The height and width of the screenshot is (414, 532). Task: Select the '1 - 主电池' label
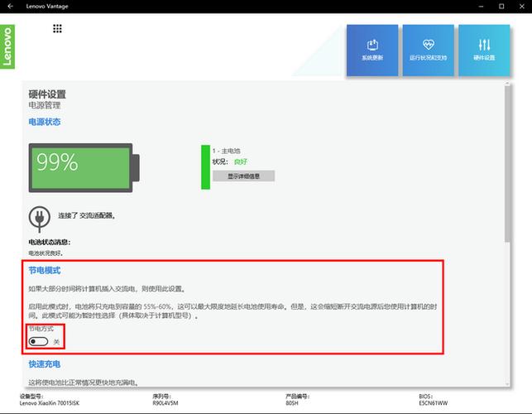[x=227, y=151]
